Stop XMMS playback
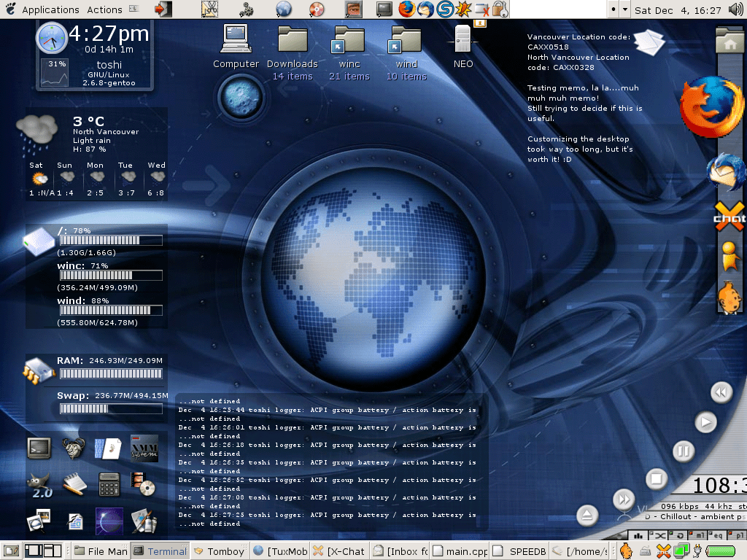 (x=656, y=478)
